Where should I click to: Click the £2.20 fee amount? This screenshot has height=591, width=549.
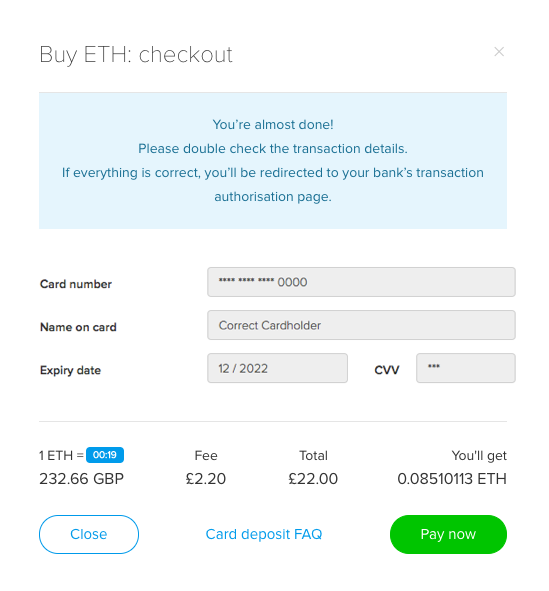tap(206, 479)
